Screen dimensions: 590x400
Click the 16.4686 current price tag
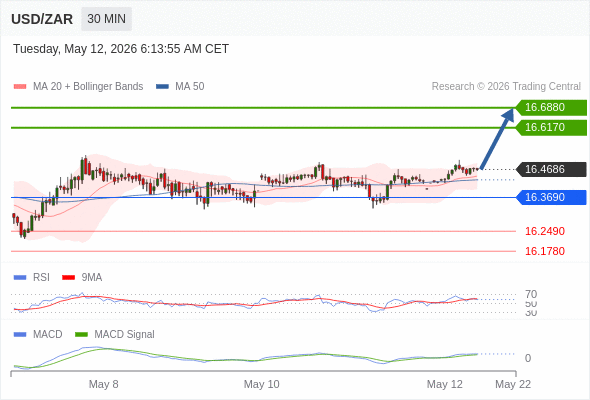551,169
